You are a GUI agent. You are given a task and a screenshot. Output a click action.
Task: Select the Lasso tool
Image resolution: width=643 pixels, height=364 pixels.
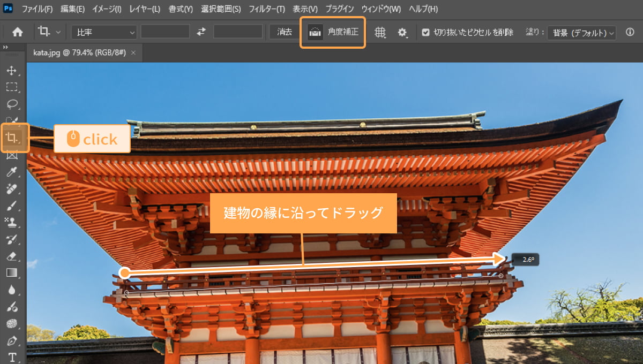click(x=12, y=104)
